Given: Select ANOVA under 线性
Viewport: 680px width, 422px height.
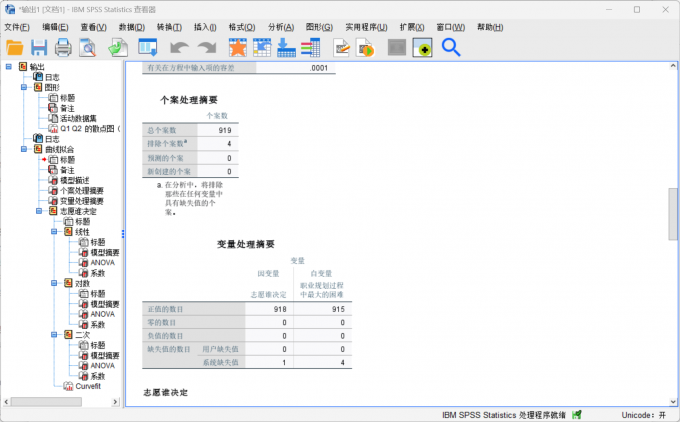Looking at the screenshot, I should pos(102,263).
